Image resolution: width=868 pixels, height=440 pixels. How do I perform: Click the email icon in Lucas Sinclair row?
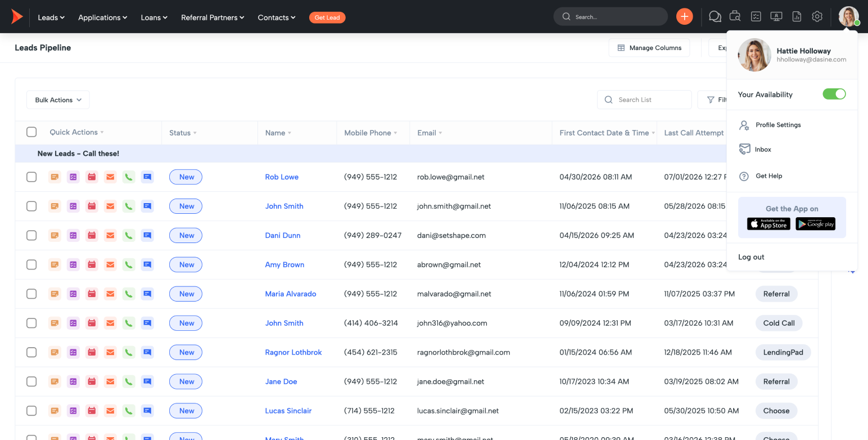[110, 411]
